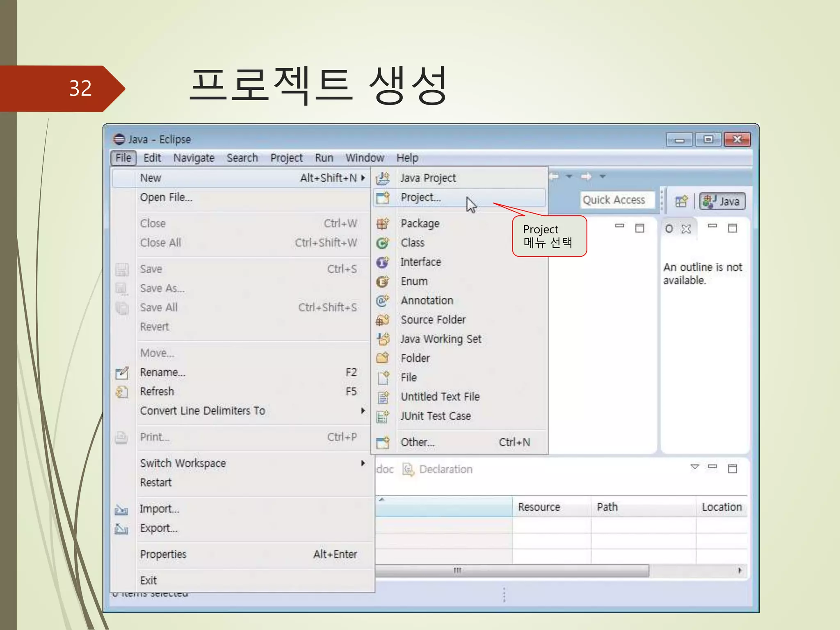Click the Untitled Text File icon
Image resolution: width=840 pixels, height=630 pixels.
383,397
